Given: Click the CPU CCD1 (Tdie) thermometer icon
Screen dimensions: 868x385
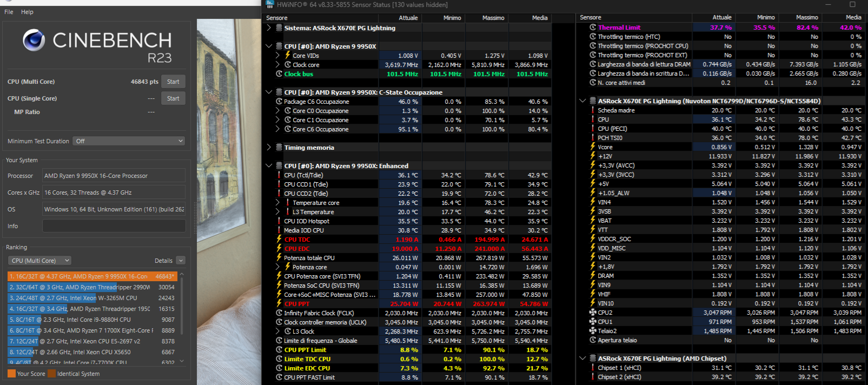Looking at the screenshot, I should tap(279, 184).
